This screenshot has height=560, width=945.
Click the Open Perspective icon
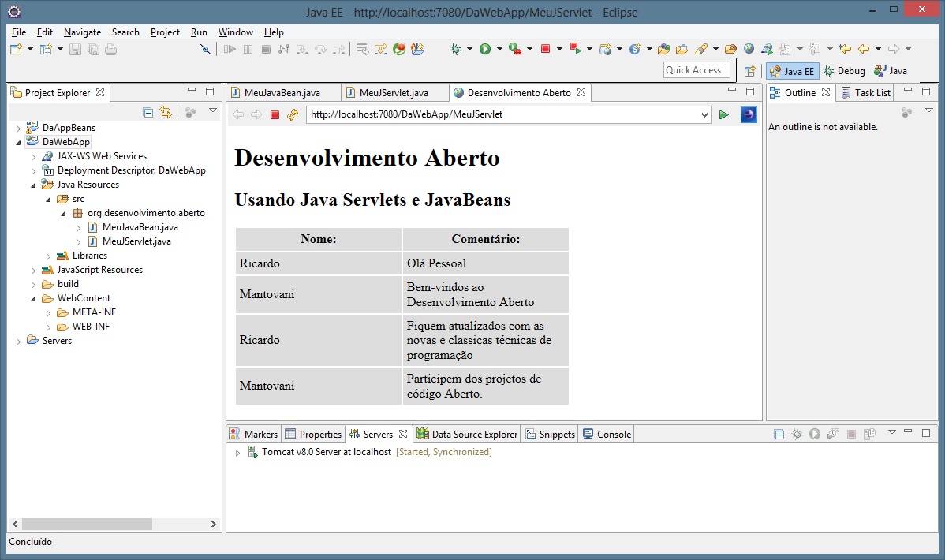750,71
